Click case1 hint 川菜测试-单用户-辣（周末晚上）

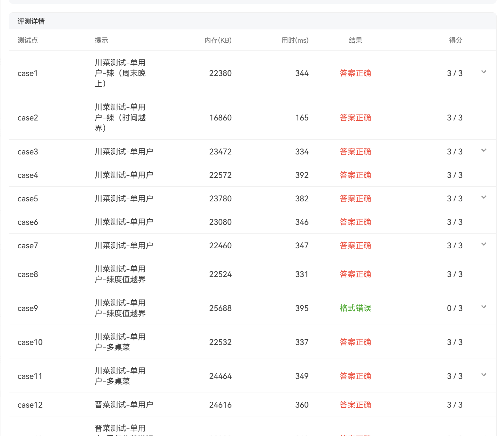pyautogui.click(x=120, y=73)
